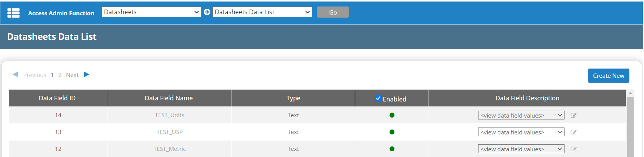Open the admin function list menu icon

coord(13,13)
